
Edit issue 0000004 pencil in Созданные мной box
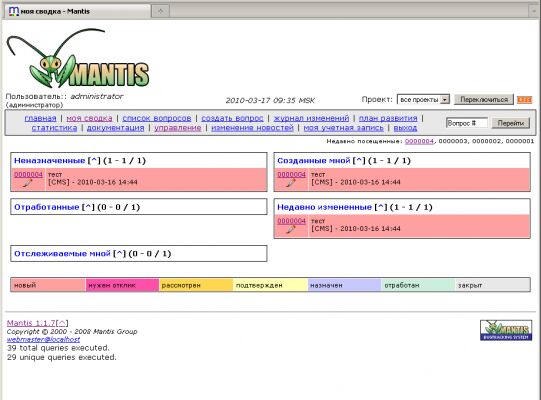[291, 183]
